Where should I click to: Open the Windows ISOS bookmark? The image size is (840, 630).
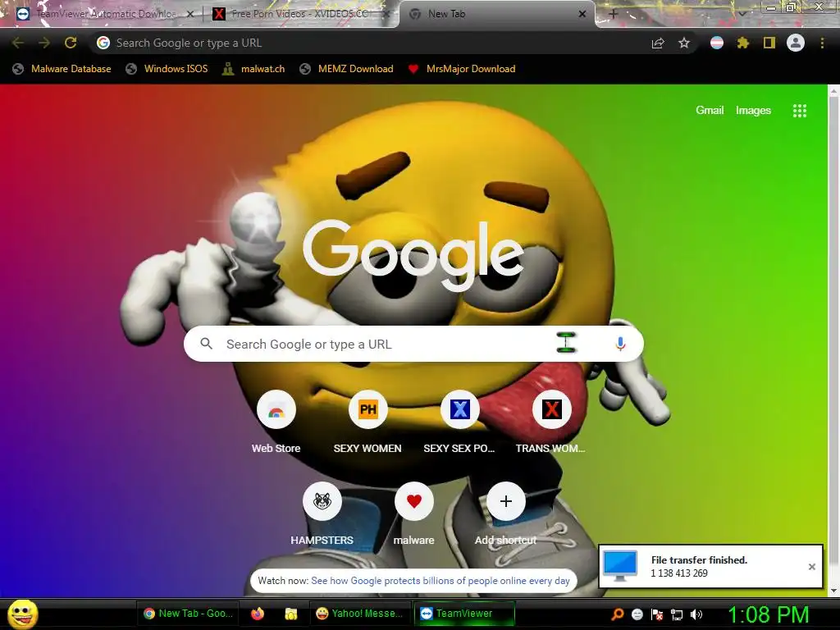pyautogui.click(x=167, y=69)
